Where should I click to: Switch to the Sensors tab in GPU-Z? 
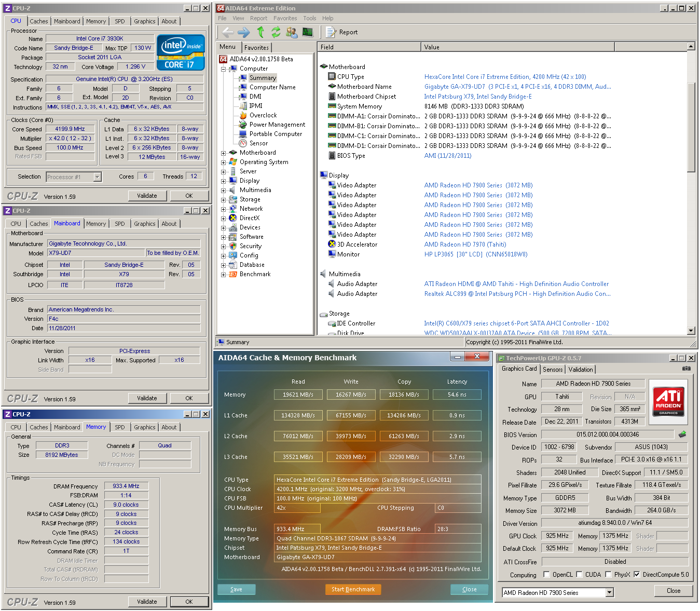[553, 370]
